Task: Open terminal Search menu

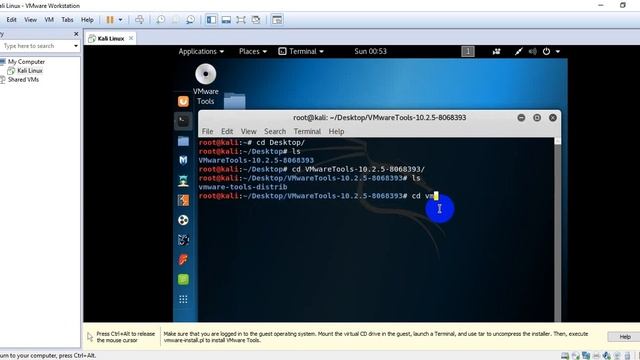Action: 275,131
